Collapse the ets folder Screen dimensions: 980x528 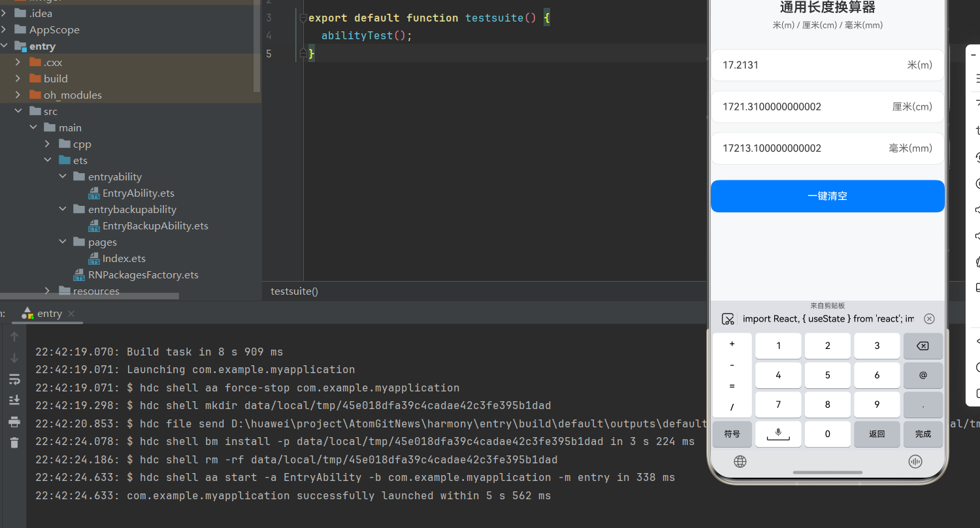[48, 160]
